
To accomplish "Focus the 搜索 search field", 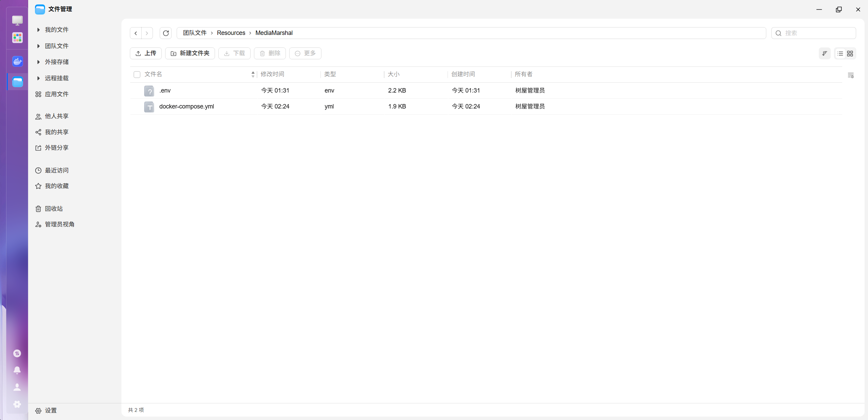I will (813, 33).
